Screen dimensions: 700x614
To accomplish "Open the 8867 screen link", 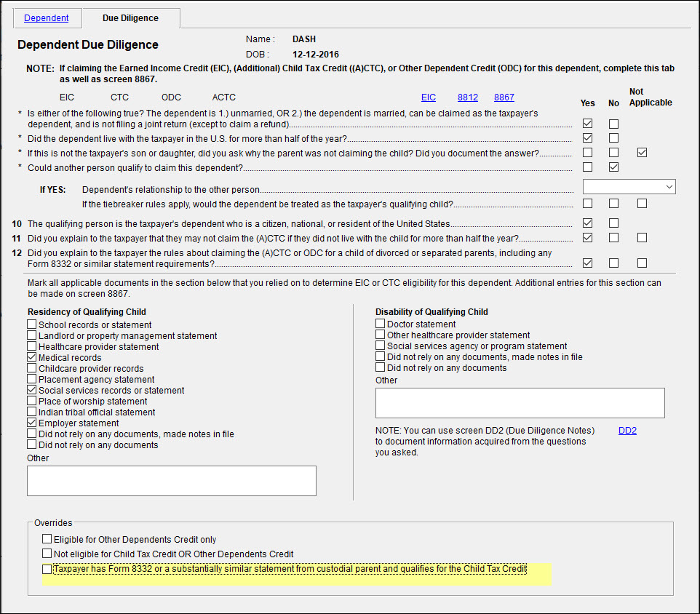I will (x=504, y=97).
